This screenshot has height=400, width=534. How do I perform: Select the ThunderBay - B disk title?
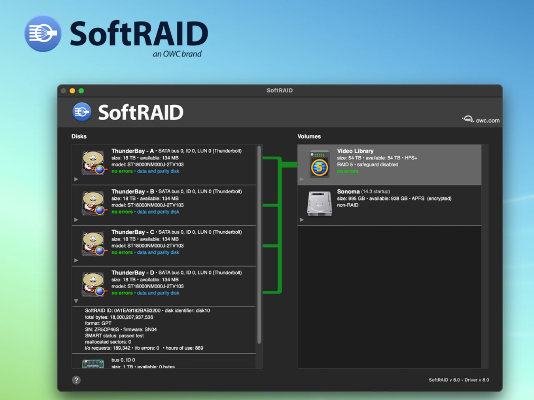tap(133, 191)
